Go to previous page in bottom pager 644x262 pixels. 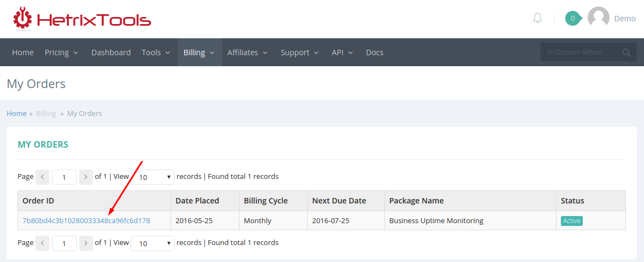(42, 243)
